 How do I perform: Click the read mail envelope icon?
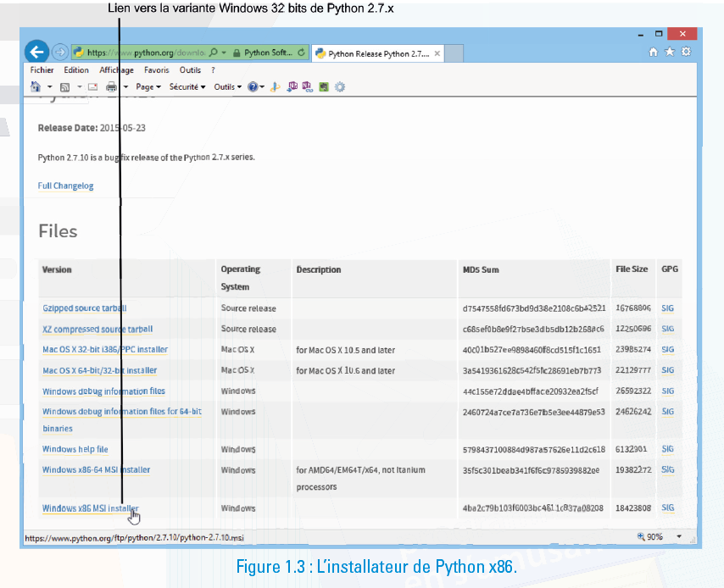point(92,86)
